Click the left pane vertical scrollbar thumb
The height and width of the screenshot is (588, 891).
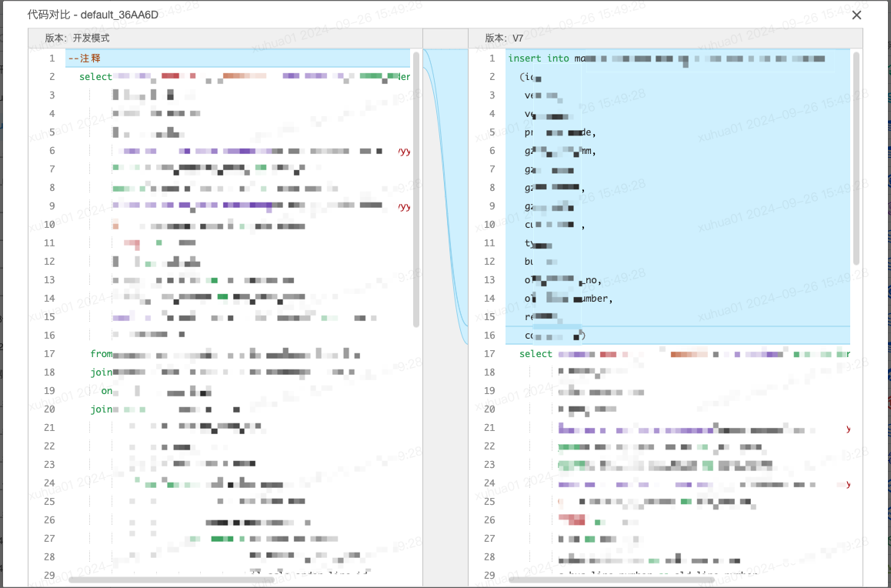(x=416, y=189)
